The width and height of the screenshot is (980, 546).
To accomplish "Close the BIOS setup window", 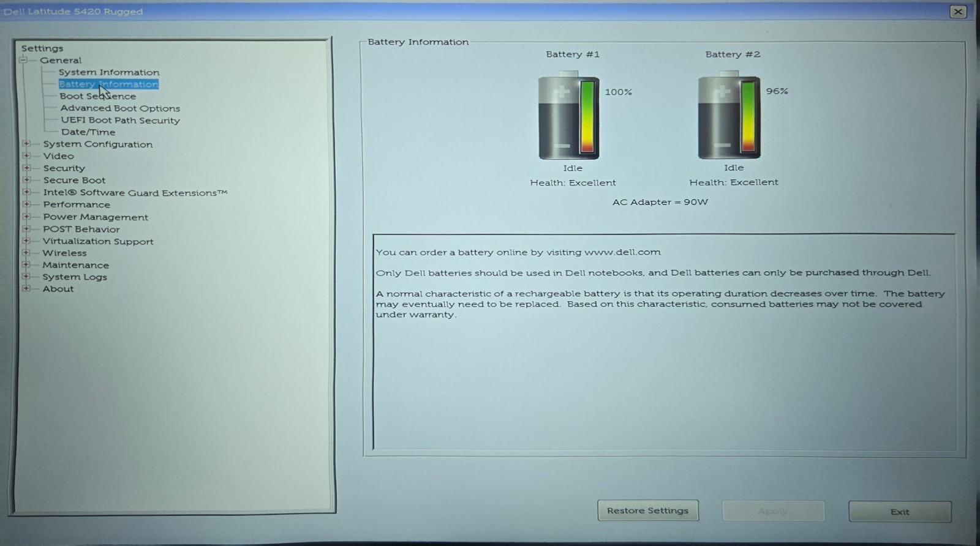I will point(958,12).
